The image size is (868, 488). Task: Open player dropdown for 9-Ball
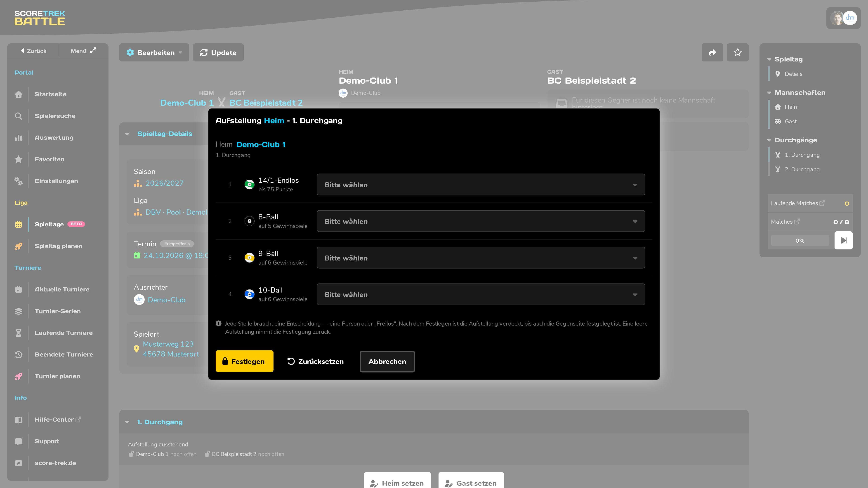[481, 258]
